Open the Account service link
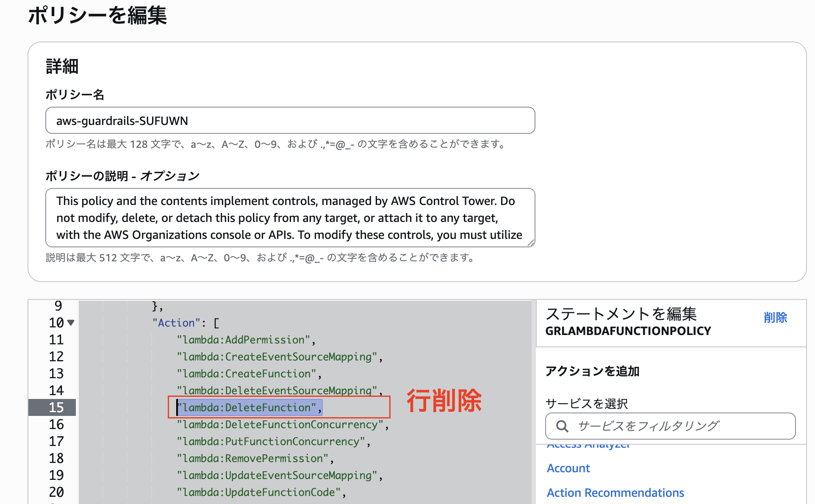 tap(568, 468)
